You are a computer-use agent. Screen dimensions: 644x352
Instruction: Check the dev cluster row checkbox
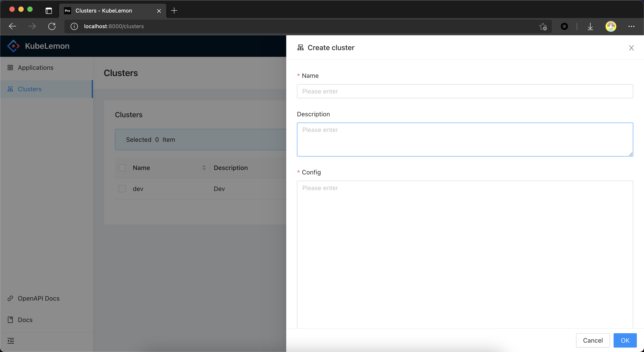click(x=122, y=189)
